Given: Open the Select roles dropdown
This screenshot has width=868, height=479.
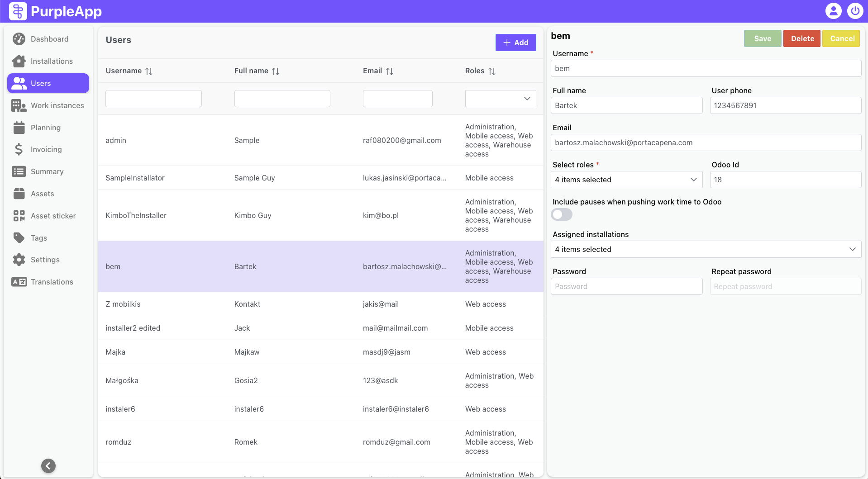Looking at the screenshot, I should (626, 180).
